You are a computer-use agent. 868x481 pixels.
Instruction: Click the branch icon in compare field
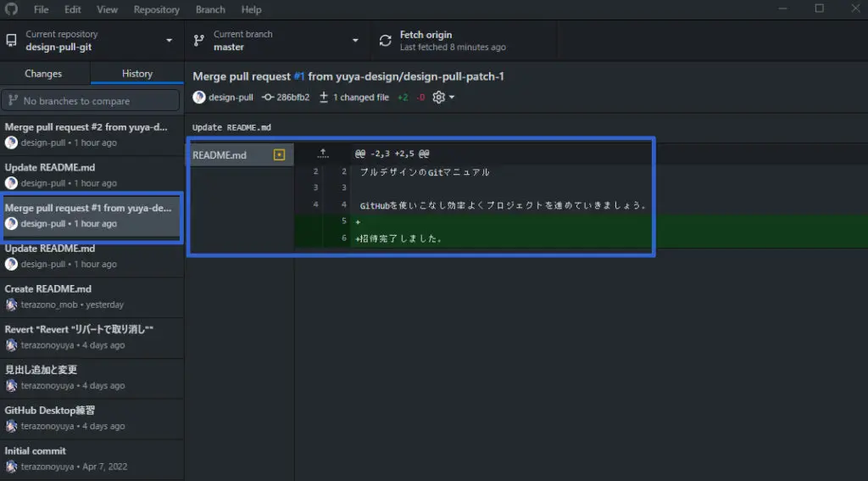[x=13, y=101]
